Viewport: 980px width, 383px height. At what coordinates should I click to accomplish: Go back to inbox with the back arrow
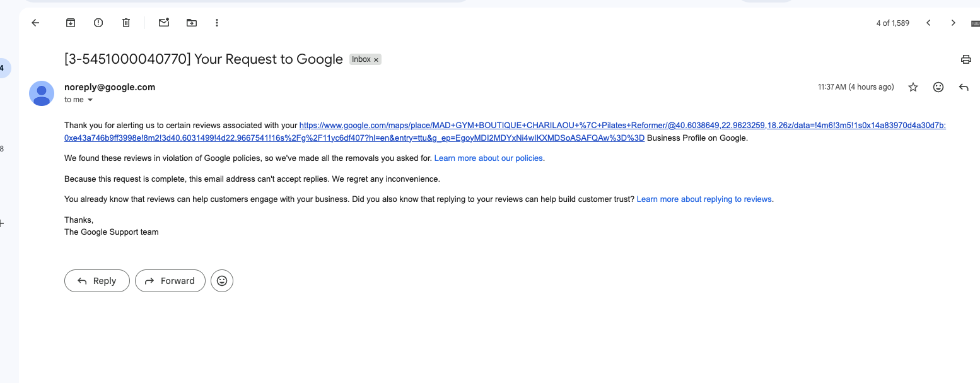35,23
